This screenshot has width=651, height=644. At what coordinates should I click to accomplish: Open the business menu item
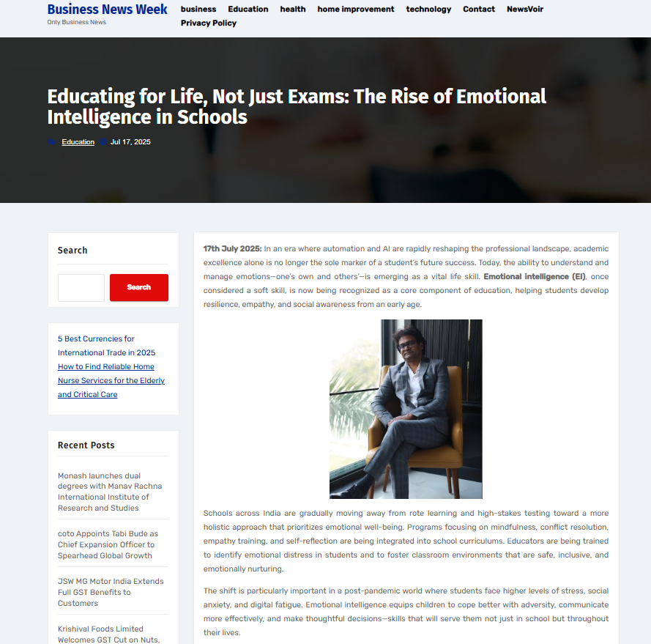click(198, 9)
